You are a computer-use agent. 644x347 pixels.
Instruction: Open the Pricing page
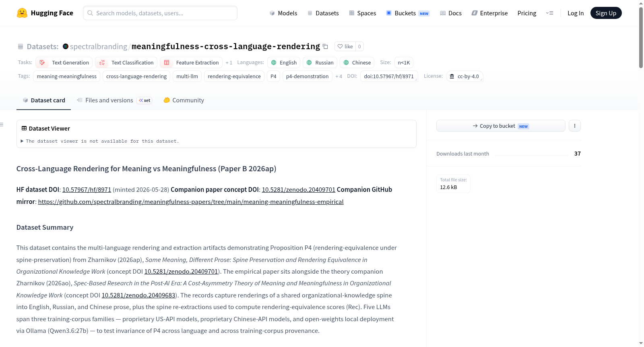pyautogui.click(x=526, y=13)
